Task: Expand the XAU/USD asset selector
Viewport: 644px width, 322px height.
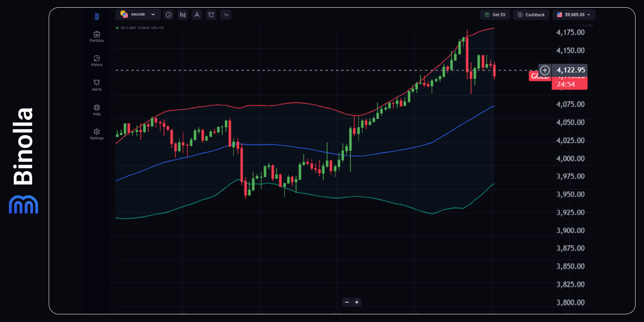Action: point(138,14)
